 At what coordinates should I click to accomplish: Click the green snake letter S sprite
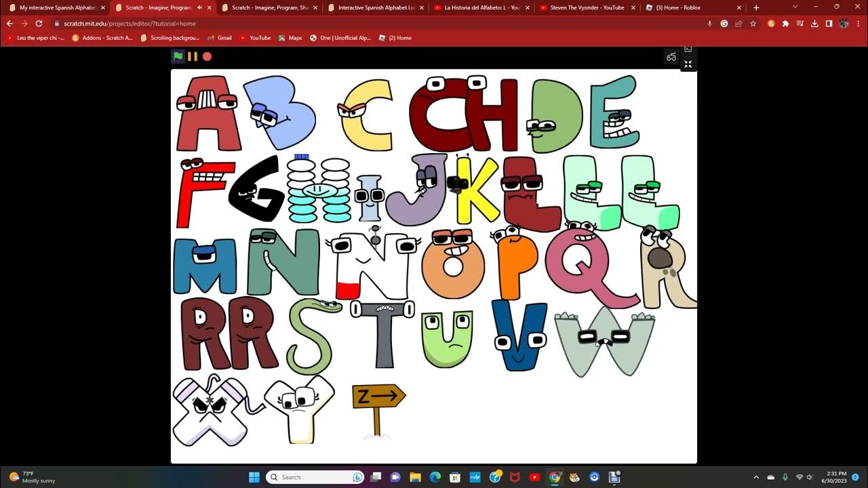(313, 336)
